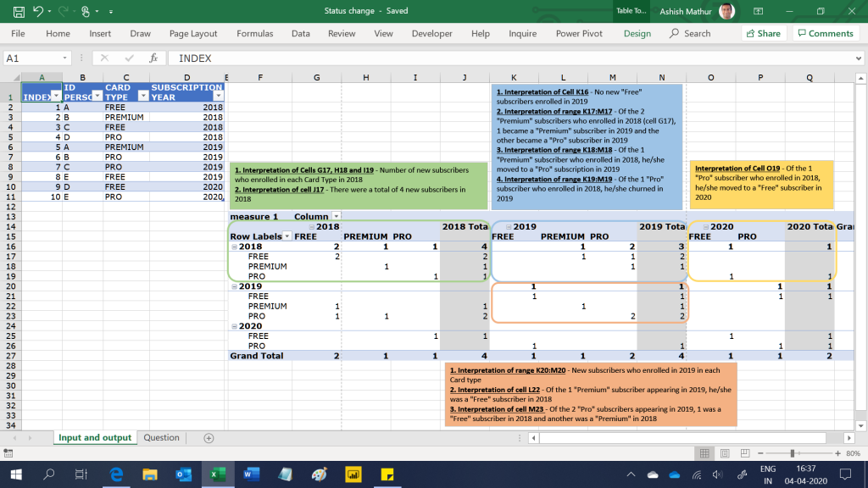Click the taskbar search icon
This screenshot has width=868, height=488.
click(48, 474)
